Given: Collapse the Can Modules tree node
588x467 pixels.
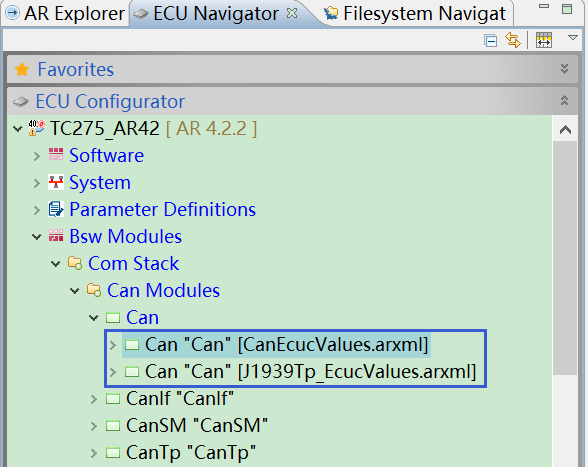Looking at the screenshot, I should (x=75, y=291).
